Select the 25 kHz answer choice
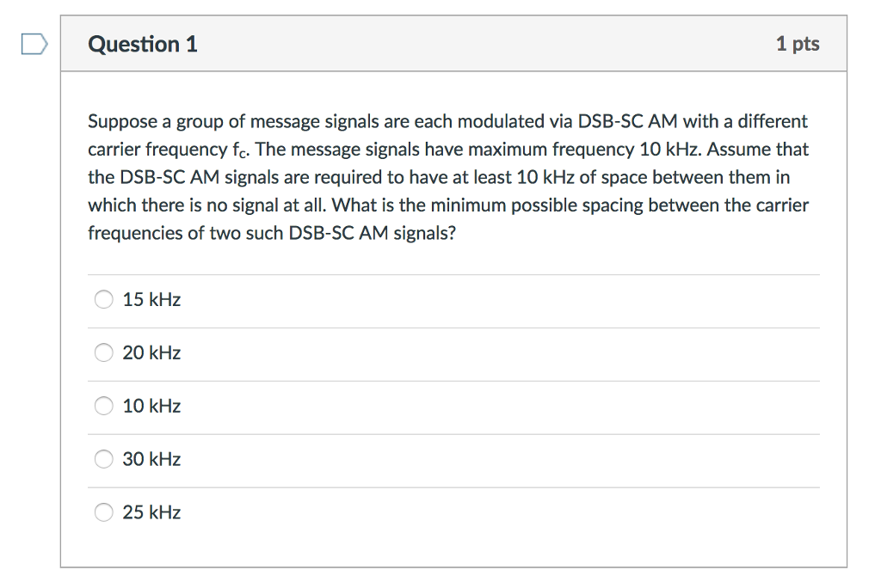 (103, 512)
